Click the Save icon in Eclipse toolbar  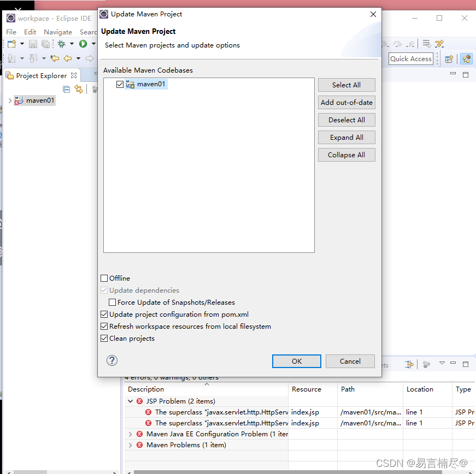click(33, 44)
